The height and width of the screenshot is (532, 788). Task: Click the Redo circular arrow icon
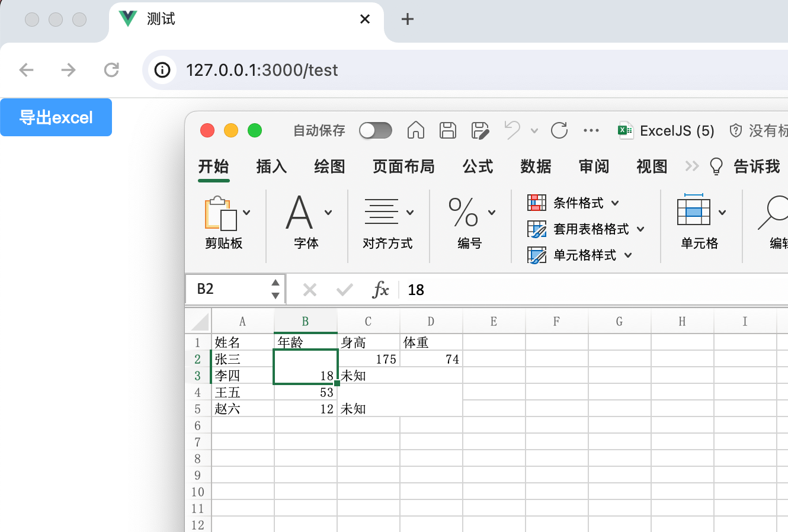[x=559, y=130]
